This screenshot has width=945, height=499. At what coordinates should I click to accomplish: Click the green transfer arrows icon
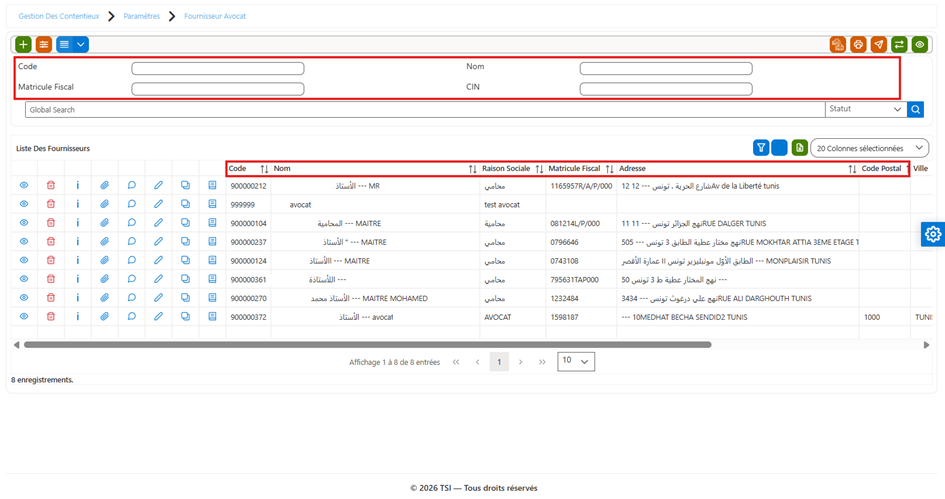pyautogui.click(x=899, y=45)
